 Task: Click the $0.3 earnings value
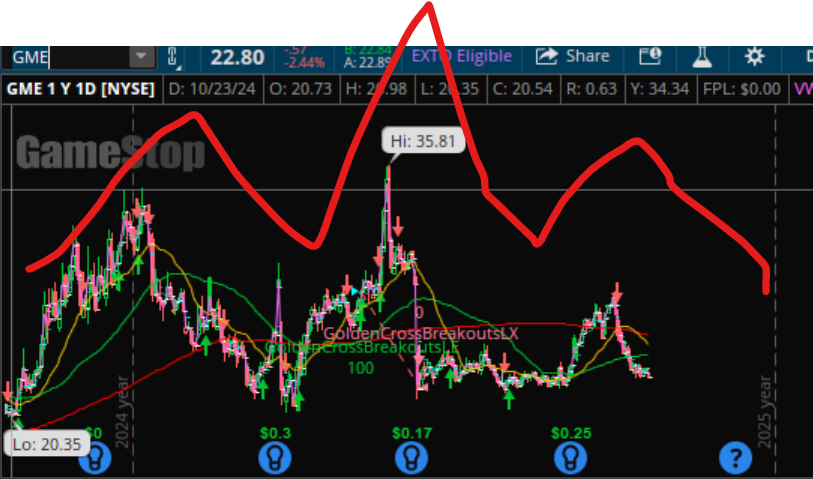tap(275, 433)
